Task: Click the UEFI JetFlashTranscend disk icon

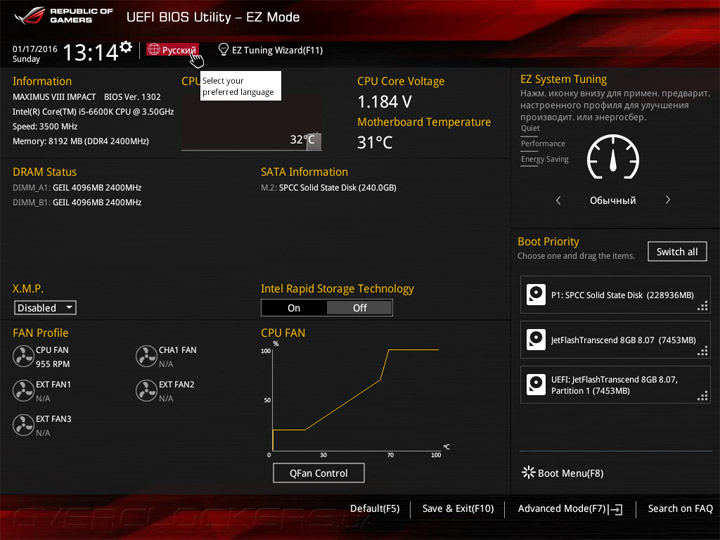Action: (x=536, y=385)
